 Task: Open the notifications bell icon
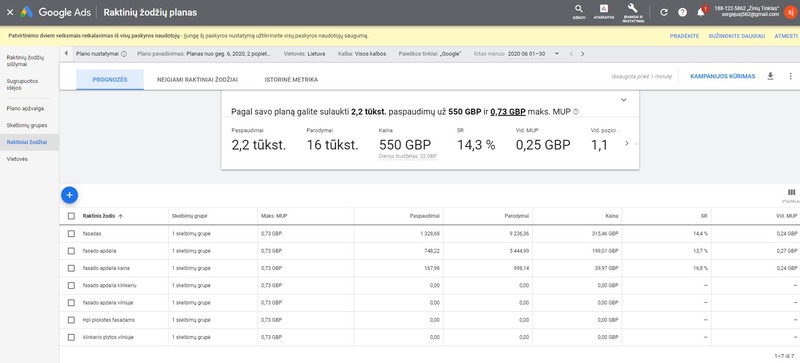[701, 12]
